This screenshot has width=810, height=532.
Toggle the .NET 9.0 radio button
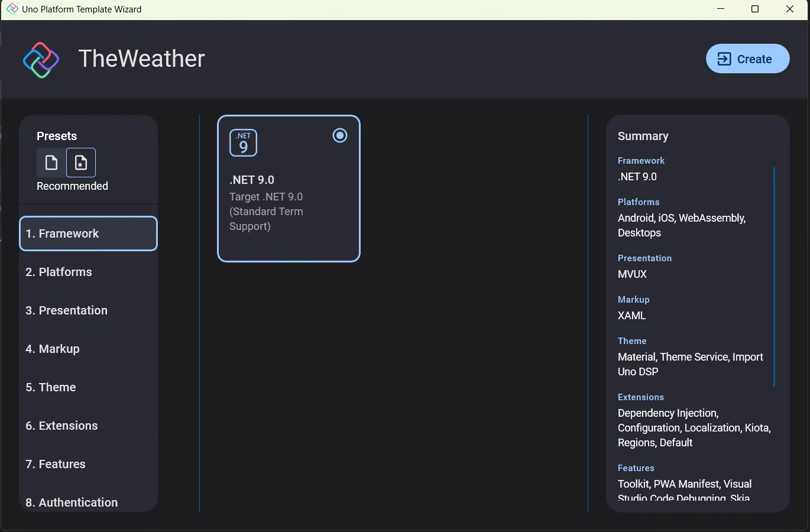point(340,135)
